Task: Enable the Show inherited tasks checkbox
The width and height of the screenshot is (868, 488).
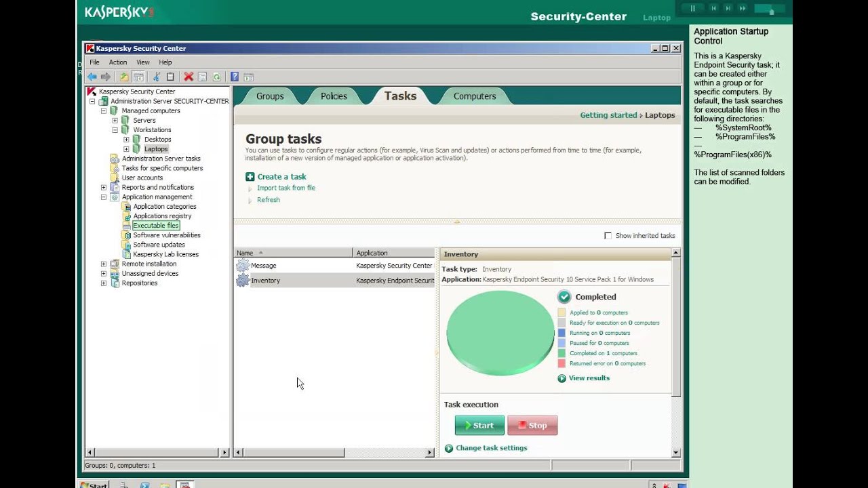Action: click(608, 236)
